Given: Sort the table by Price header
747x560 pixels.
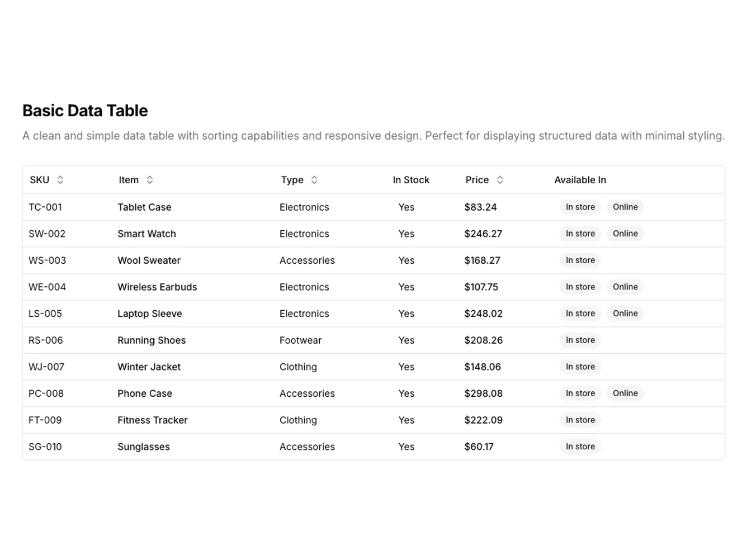Looking at the screenshot, I should (x=476, y=179).
